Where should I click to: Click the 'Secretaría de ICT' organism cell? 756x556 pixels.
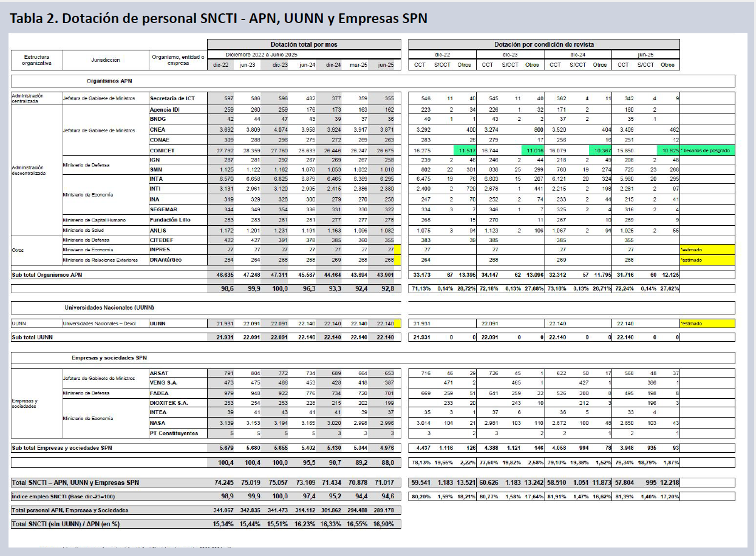coord(172,98)
